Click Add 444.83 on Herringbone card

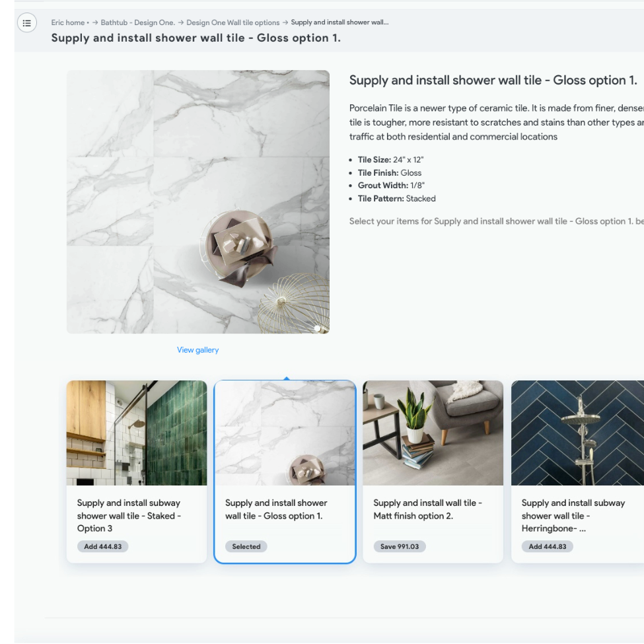click(547, 547)
